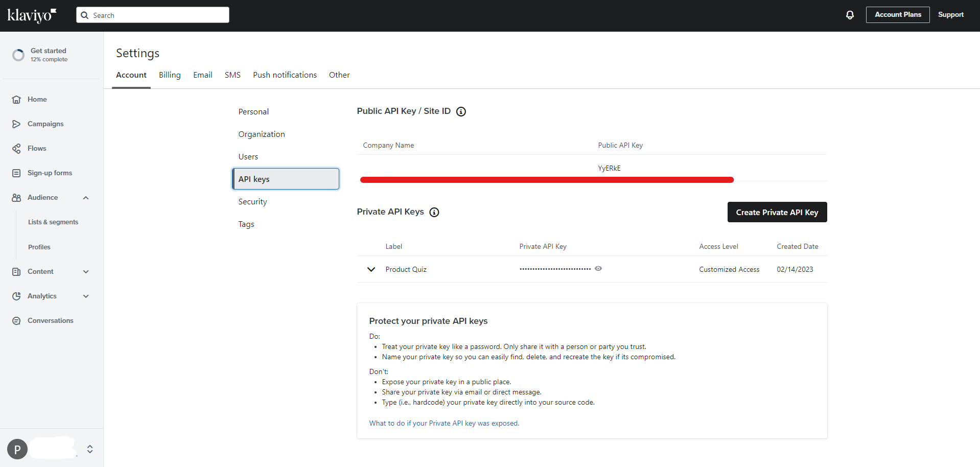Click info icon beside Public API Key

pyautogui.click(x=461, y=111)
